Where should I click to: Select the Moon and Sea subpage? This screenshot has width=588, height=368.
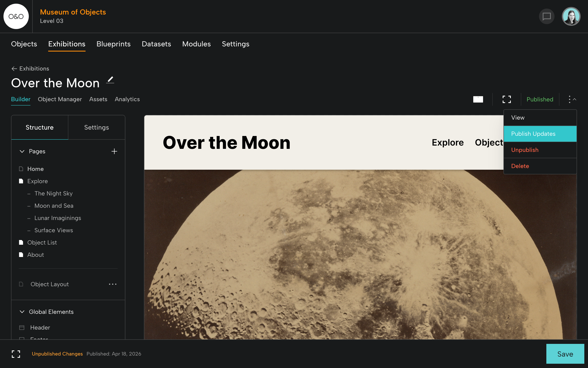pos(54,206)
